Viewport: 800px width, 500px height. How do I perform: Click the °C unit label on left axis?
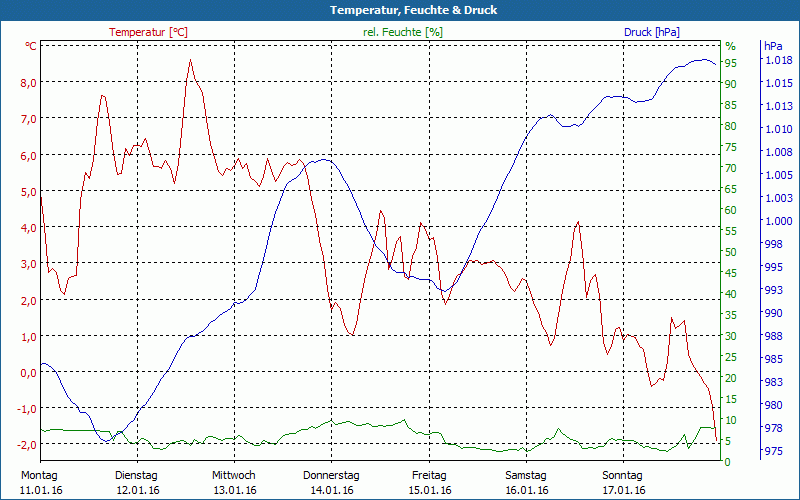click(31, 46)
